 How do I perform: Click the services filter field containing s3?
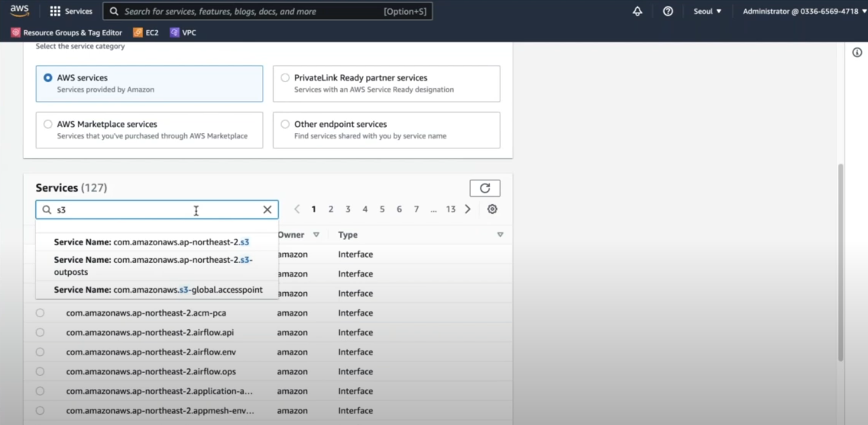[157, 210]
